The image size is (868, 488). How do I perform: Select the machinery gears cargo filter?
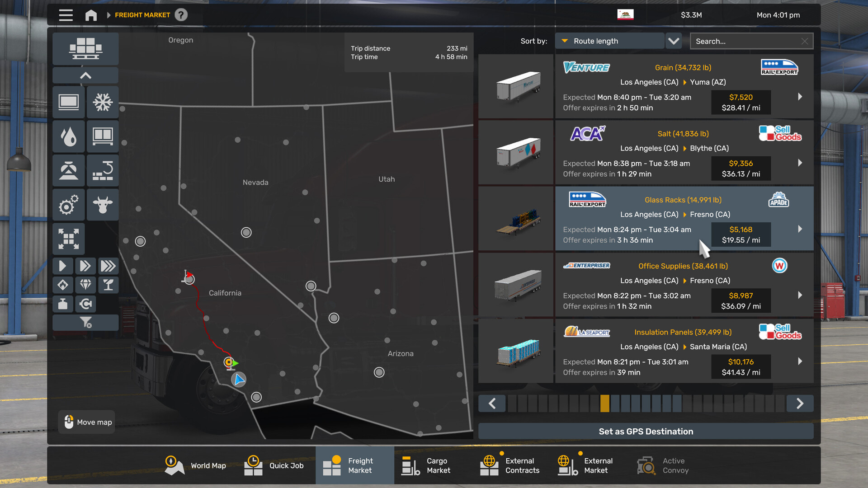coord(68,205)
